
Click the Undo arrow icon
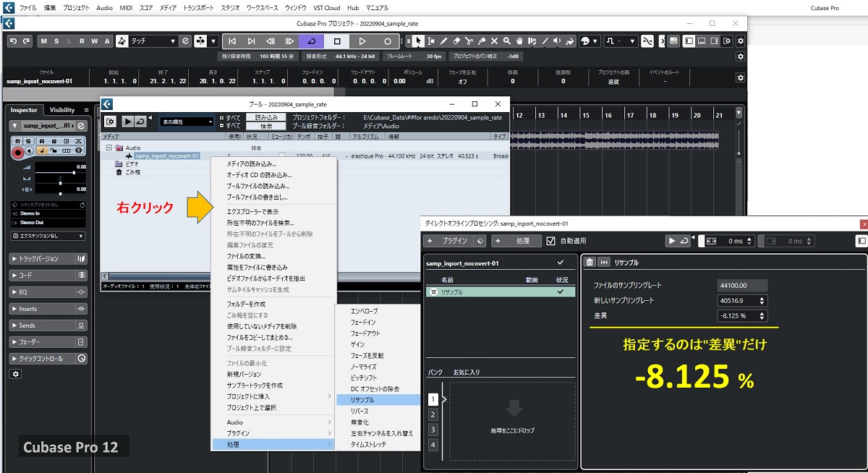[x=13, y=41]
